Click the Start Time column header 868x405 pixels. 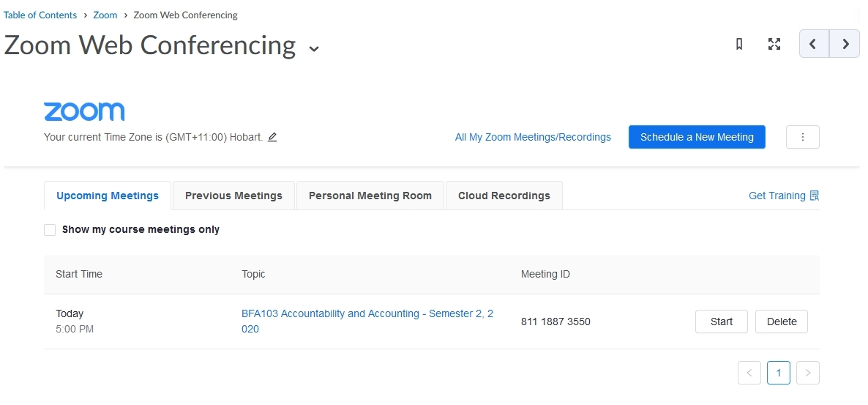79,274
